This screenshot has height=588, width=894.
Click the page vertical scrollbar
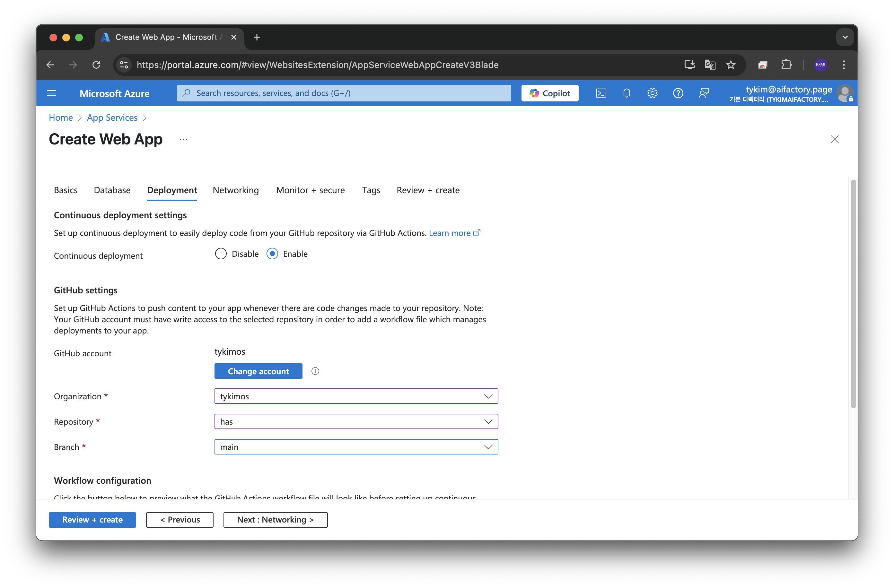tap(853, 293)
